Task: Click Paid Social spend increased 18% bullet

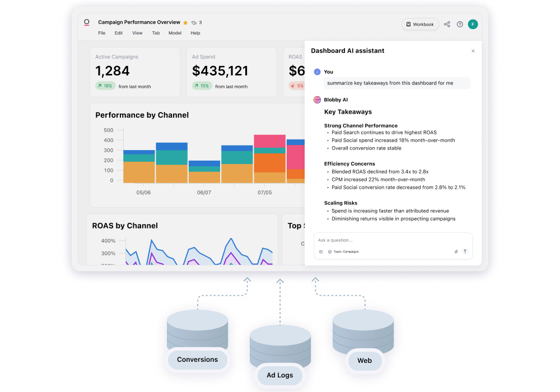Action: [x=393, y=141]
